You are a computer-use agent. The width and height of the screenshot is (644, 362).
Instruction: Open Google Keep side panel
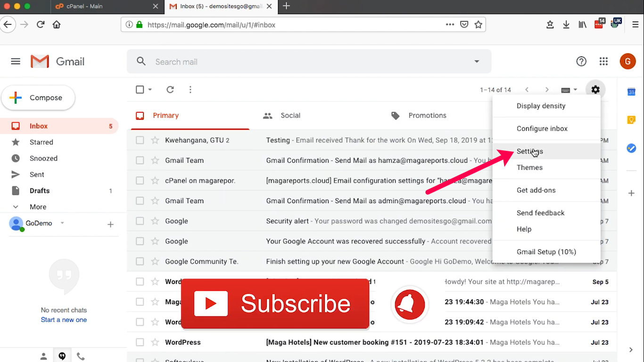click(x=631, y=120)
